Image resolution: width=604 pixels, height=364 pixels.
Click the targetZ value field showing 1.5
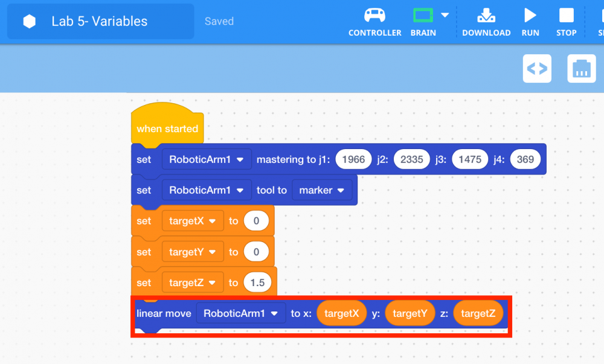click(x=255, y=282)
